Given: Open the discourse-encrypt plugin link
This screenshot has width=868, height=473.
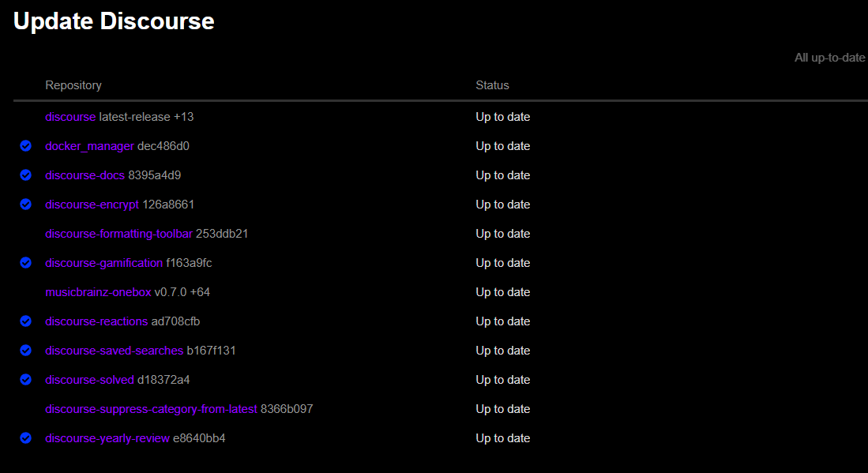Looking at the screenshot, I should click(92, 205).
